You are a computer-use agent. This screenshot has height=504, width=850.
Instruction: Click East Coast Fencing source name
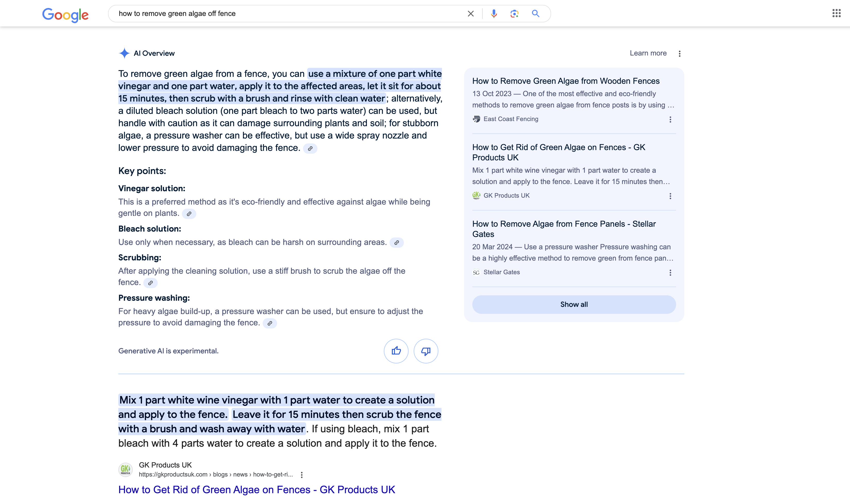pyautogui.click(x=510, y=119)
